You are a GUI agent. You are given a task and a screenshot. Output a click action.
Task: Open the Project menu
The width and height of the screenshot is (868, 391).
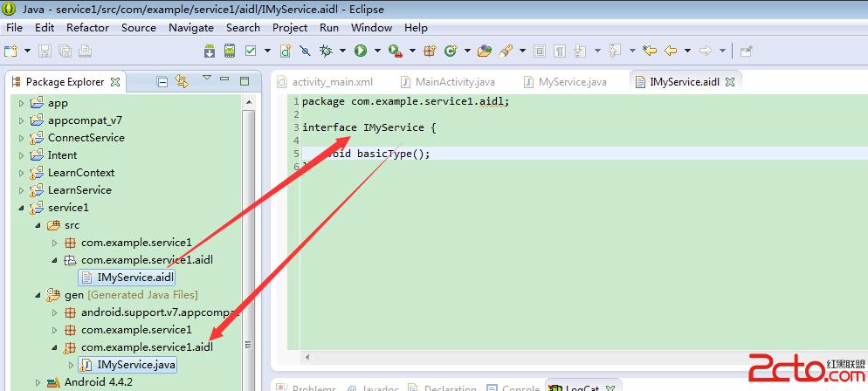tap(290, 27)
